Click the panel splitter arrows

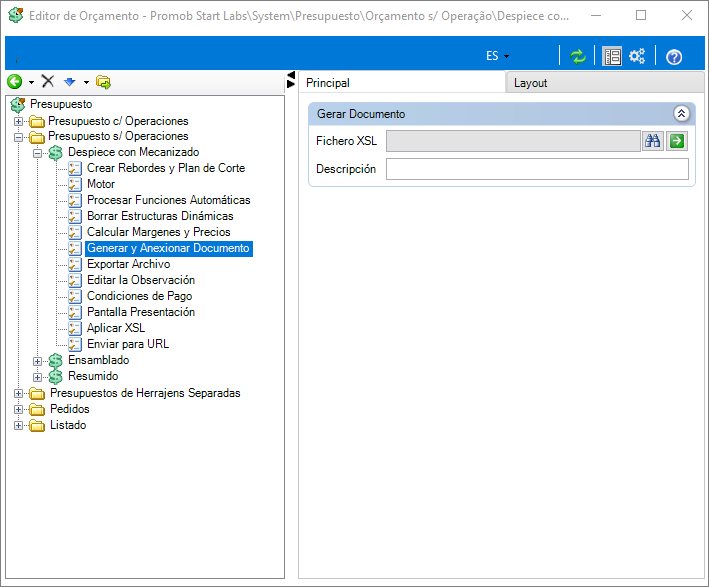291,80
